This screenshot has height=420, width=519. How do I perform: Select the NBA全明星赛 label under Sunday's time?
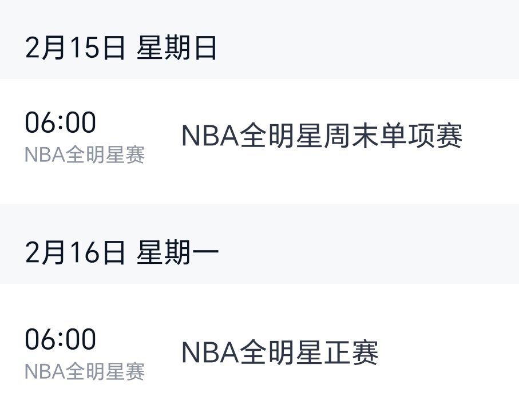click(86, 152)
